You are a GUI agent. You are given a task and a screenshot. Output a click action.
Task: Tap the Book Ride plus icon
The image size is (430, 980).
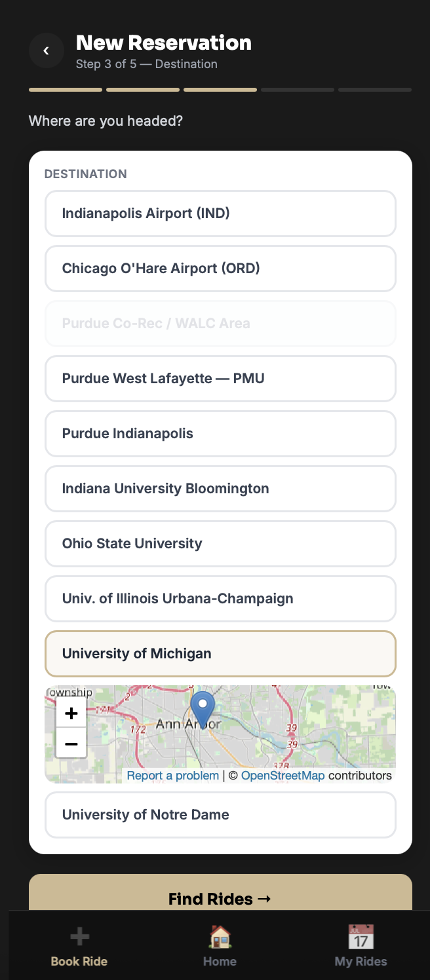click(x=79, y=937)
